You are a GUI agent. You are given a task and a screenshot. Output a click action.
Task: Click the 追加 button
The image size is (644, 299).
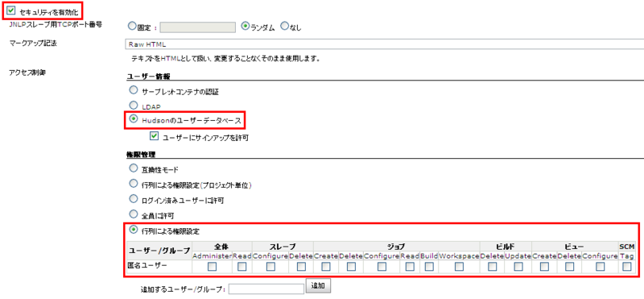click(x=318, y=286)
